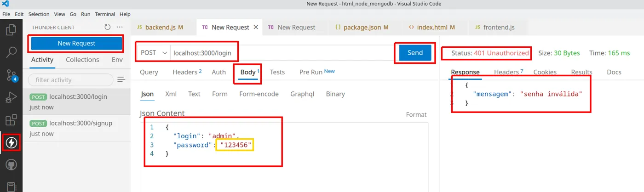Open the File menu
Image resolution: width=644 pixels, height=192 pixels.
(6, 14)
